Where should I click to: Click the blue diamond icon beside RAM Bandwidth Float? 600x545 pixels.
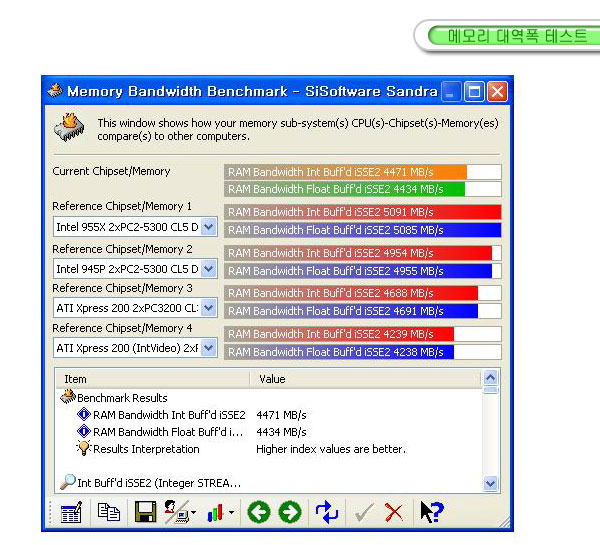tap(83, 432)
